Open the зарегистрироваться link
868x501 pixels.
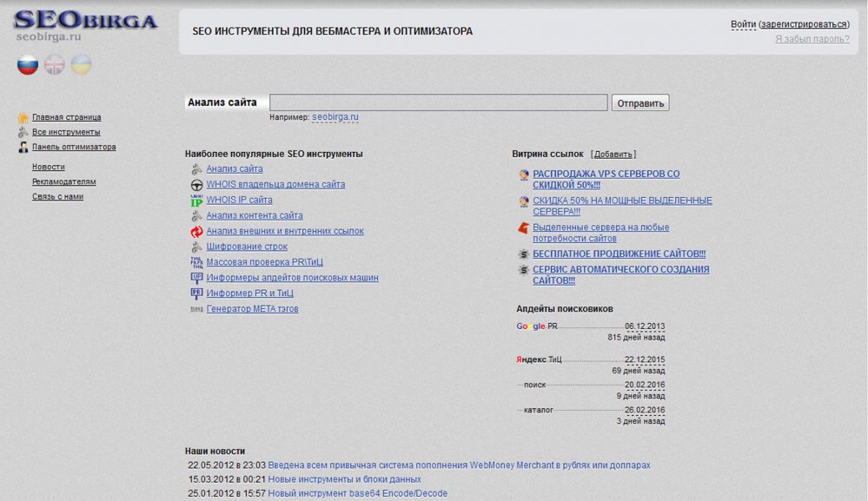pos(804,24)
